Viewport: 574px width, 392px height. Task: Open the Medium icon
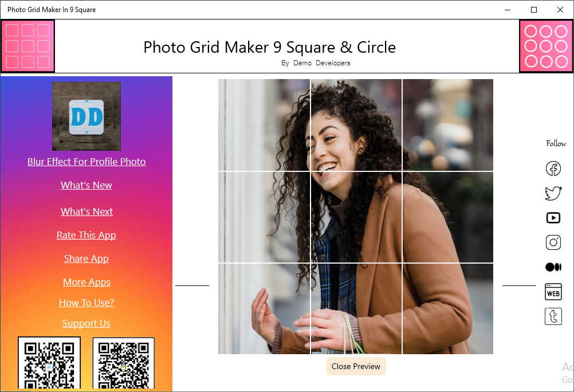[x=553, y=267]
